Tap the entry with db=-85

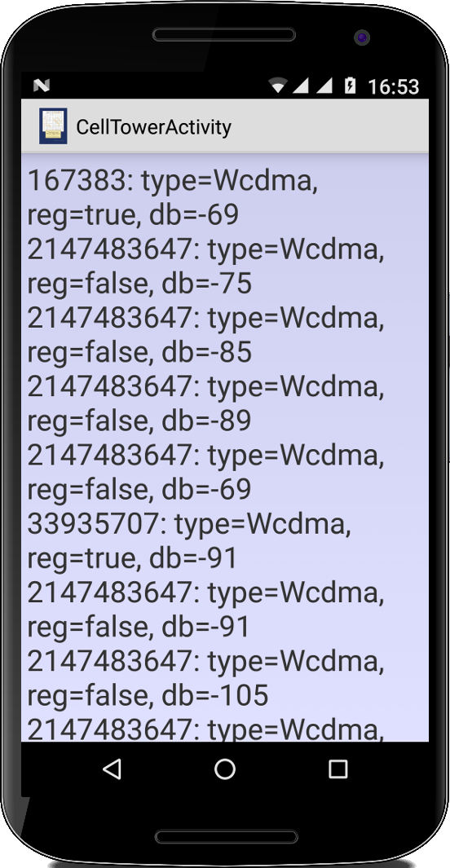(x=206, y=335)
